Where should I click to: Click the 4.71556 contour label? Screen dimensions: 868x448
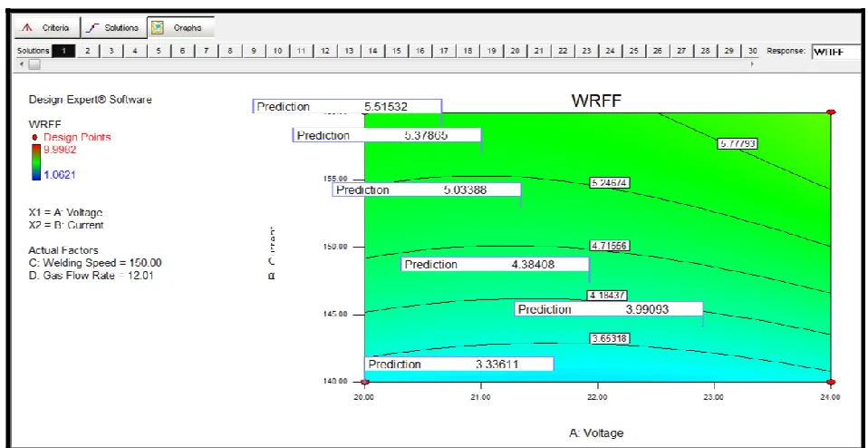[x=610, y=246]
